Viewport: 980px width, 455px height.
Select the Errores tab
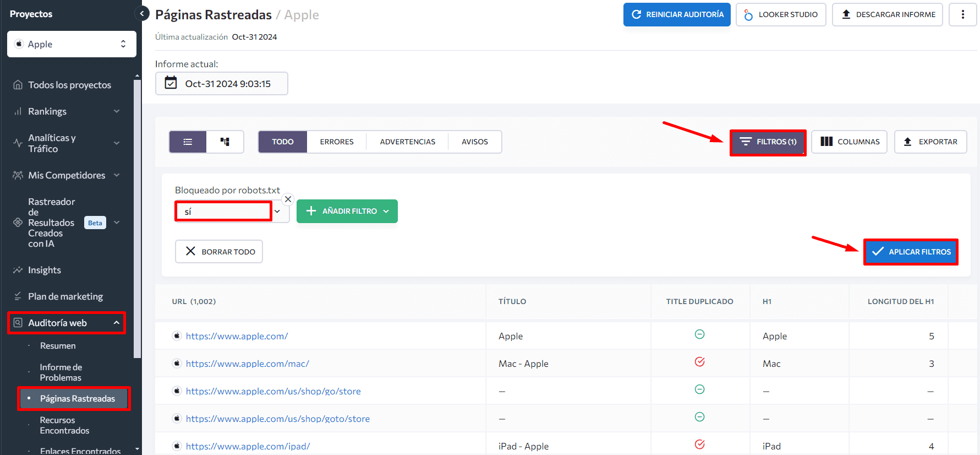pos(337,142)
